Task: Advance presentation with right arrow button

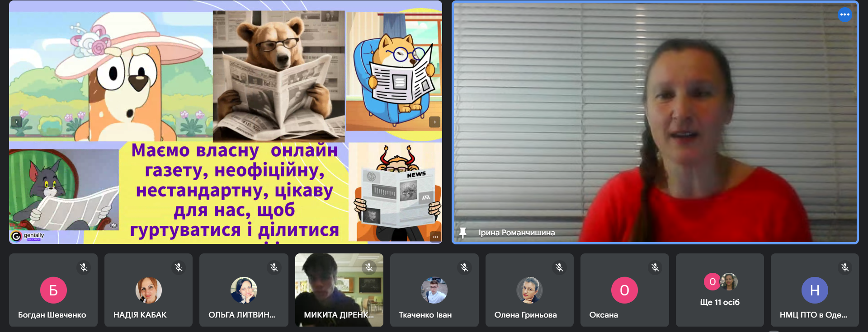Action: 434,122
